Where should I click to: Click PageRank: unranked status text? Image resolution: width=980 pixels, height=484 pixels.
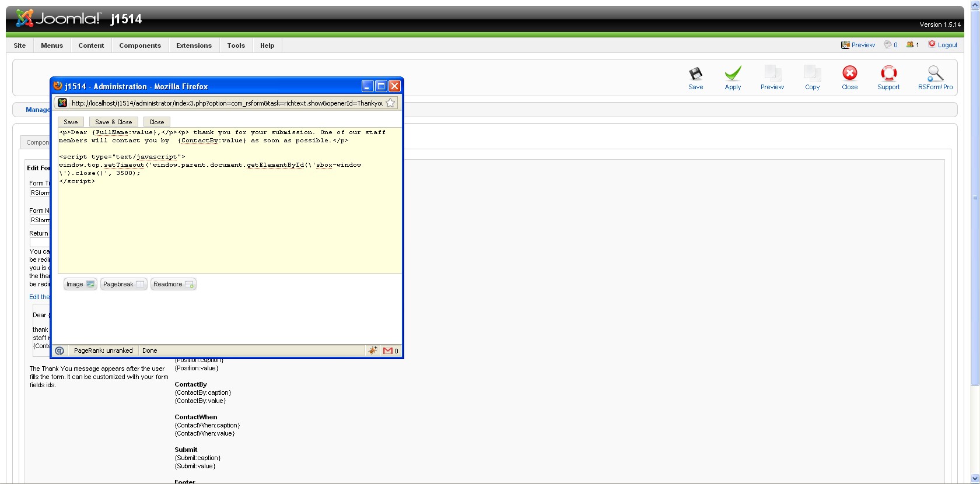coord(103,350)
